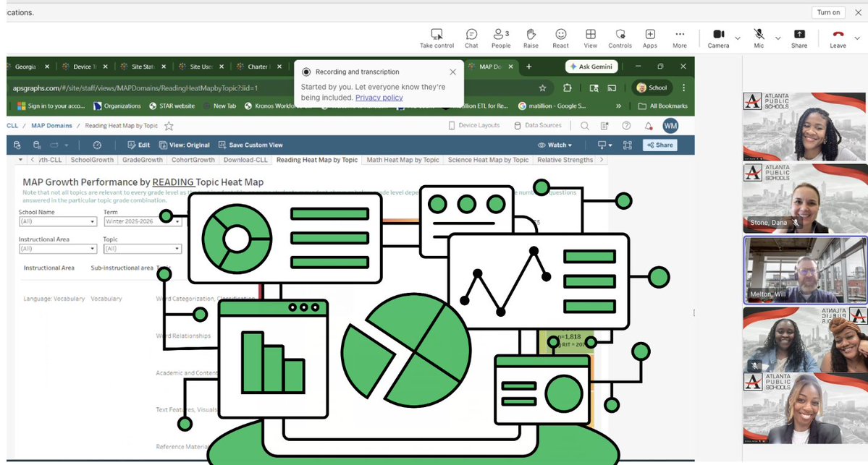Screen dimensions: 868x465
Task: Open the Tableau help icon
Action: pos(626,126)
